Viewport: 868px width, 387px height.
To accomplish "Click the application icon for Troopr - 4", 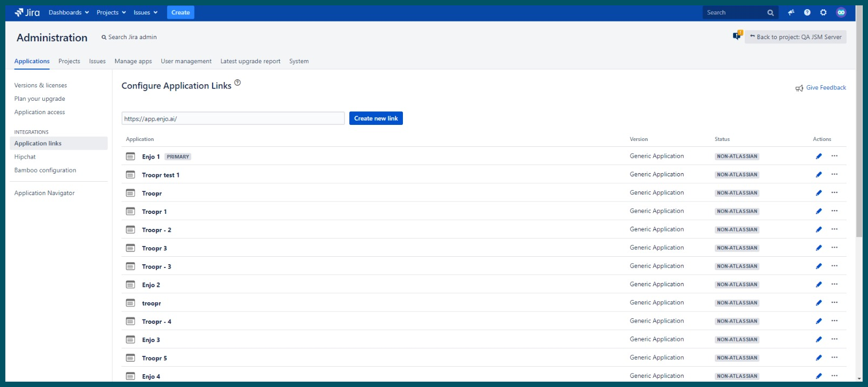I will [130, 321].
